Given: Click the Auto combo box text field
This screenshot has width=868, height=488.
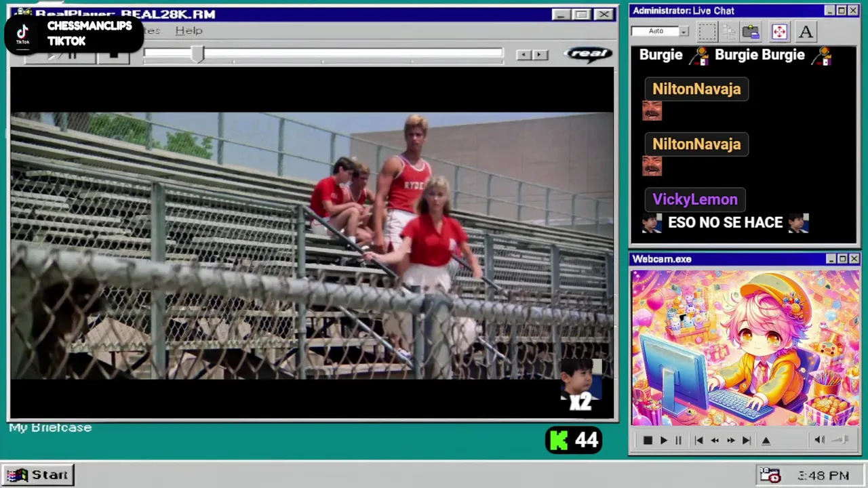Looking at the screenshot, I should 655,31.
